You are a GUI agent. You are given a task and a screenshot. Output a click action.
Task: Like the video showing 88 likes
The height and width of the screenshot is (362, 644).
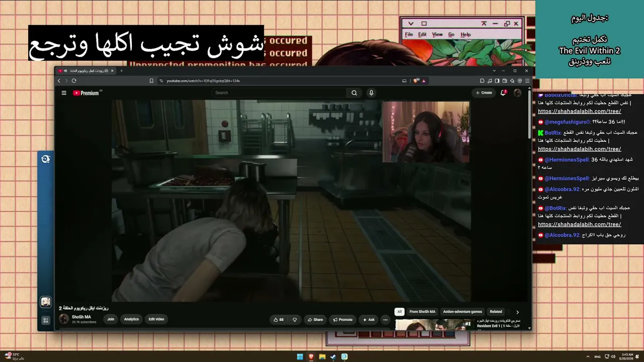tap(278, 320)
